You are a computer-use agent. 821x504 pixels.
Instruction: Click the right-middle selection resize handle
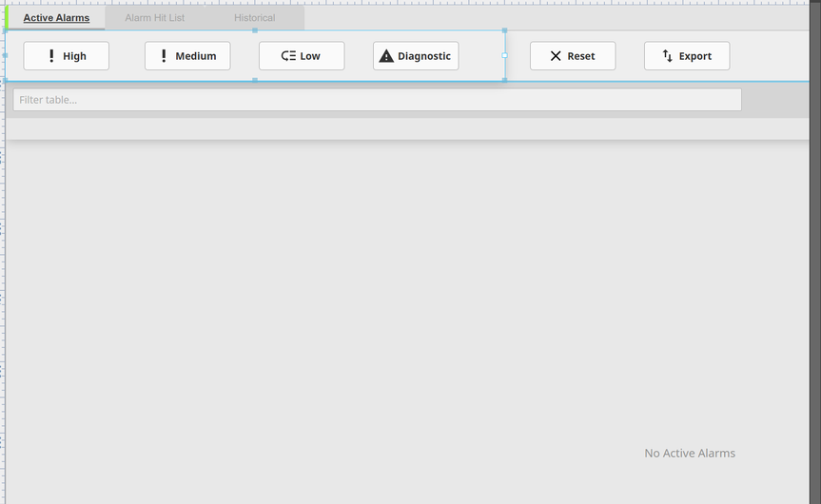504,55
